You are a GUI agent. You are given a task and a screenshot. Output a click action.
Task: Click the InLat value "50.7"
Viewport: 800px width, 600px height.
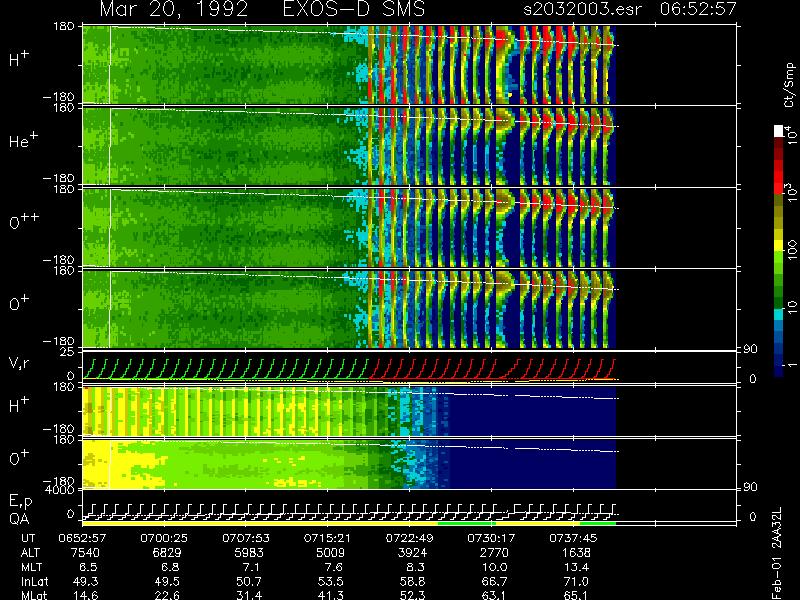click(249, 581)
